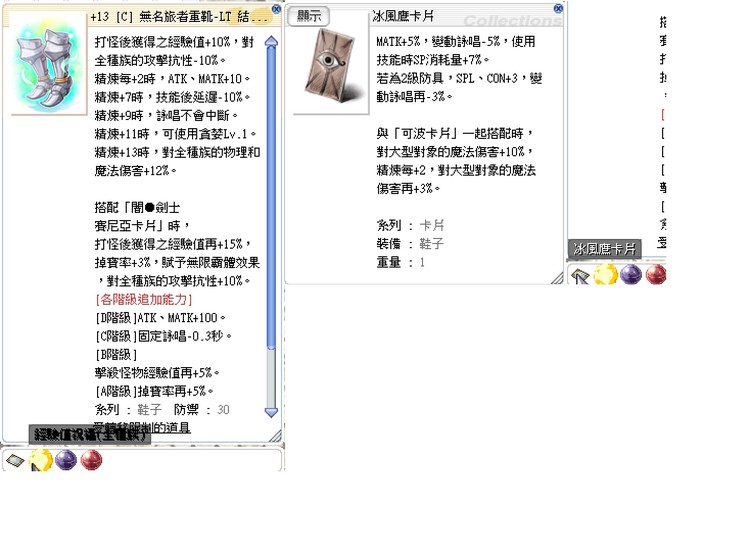This screenshot has height=554, width=750.
Task: Close the 冰風鷹卡片 description window
Action: [558, 9]
